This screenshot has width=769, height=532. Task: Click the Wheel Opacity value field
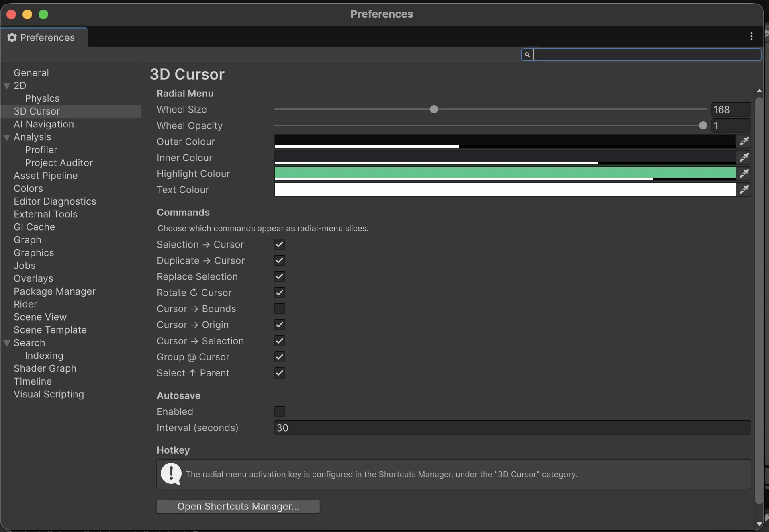coord(730,125)
